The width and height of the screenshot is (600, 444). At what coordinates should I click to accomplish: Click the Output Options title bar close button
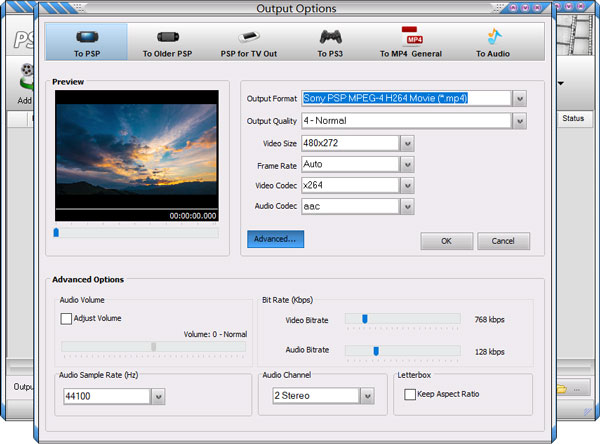point(536,8)
